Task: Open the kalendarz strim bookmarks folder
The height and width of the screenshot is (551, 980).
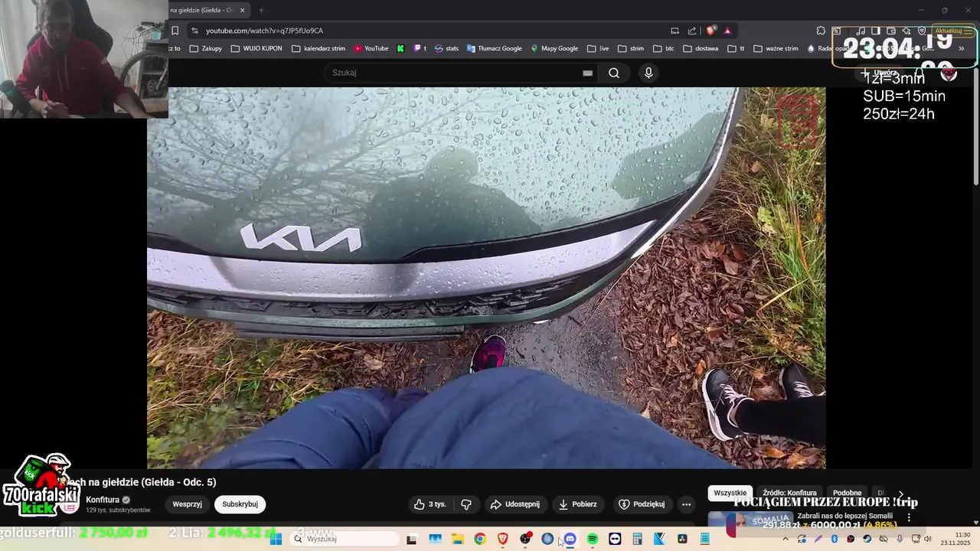Action: [x=318, y=48]
